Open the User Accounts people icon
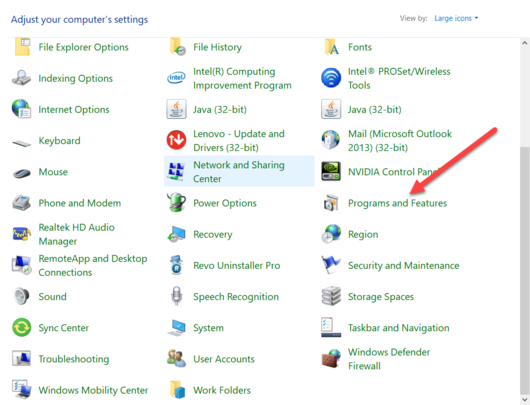This screenshot has height=405, width=530. coord(176,359)
